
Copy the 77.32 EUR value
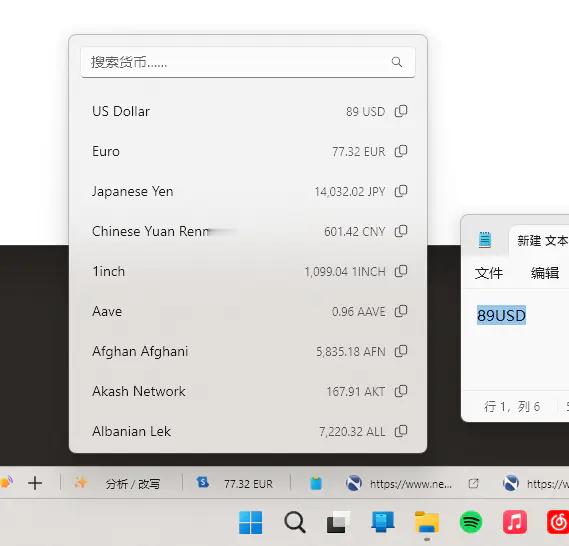pyautogui.click(x=401, y=151)
